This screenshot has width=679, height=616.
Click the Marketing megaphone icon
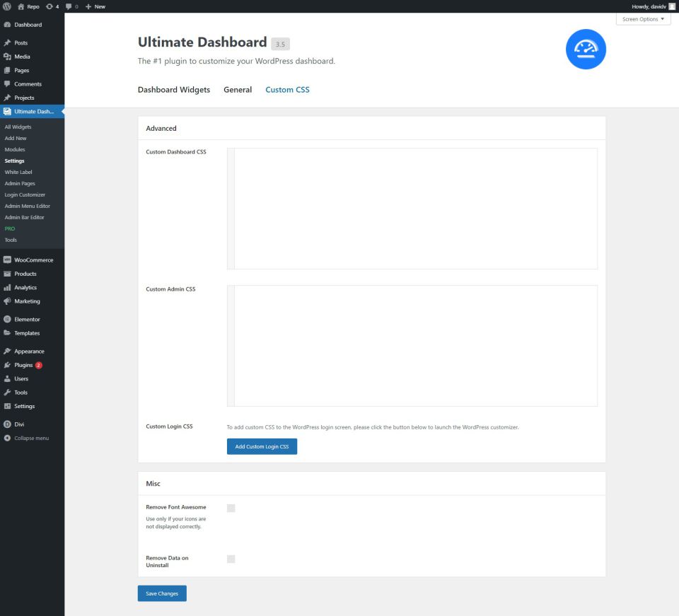pyautogui.click(x=8, y=301)
